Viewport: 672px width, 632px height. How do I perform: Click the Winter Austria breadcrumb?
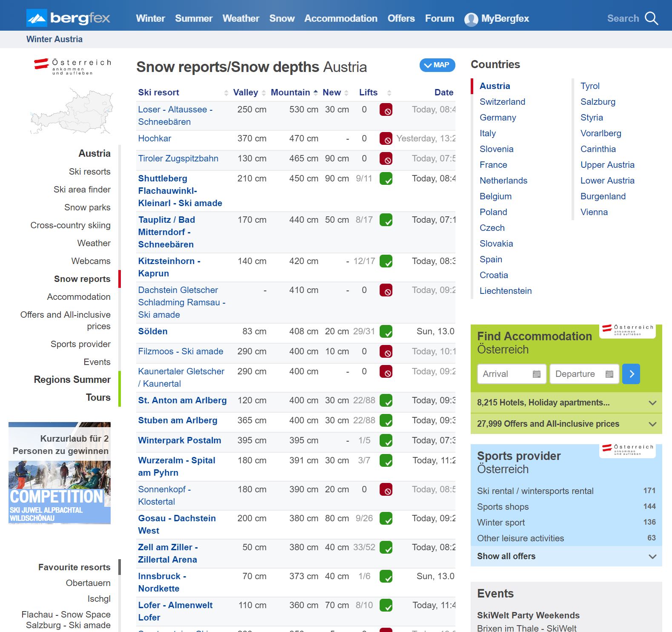[54, 39]
